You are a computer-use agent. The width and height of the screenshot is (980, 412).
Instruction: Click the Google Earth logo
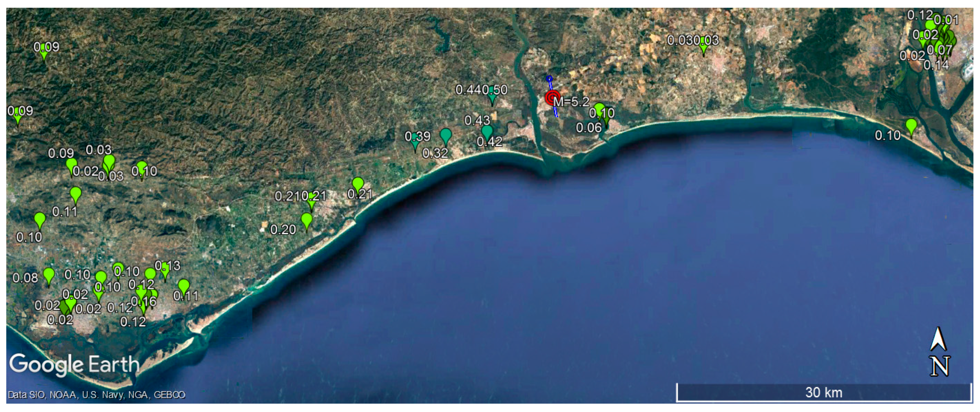click(74, 364)
